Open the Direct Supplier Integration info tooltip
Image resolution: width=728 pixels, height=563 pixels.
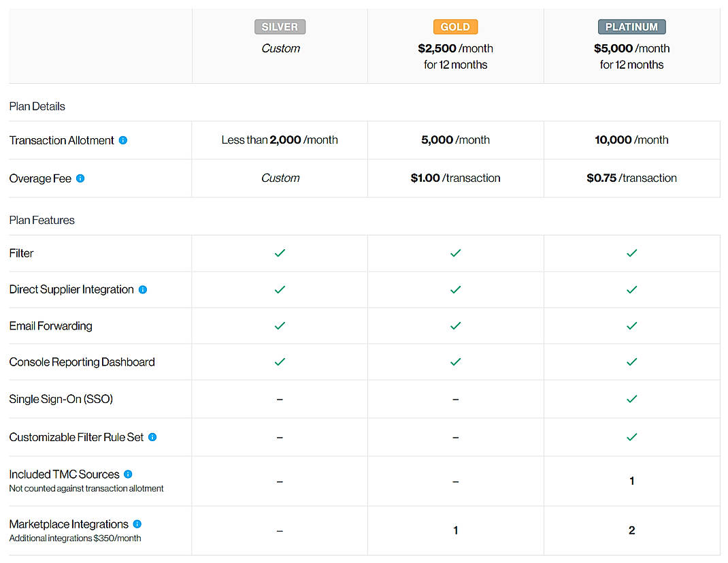143,289
